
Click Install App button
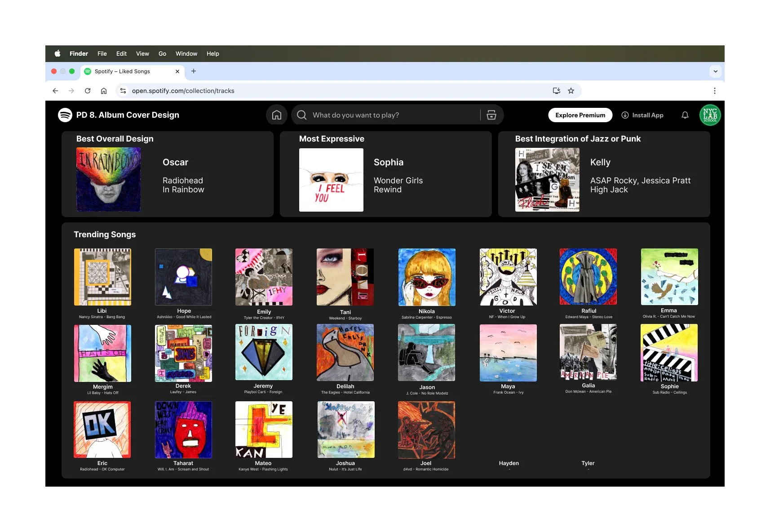(642, 115)
